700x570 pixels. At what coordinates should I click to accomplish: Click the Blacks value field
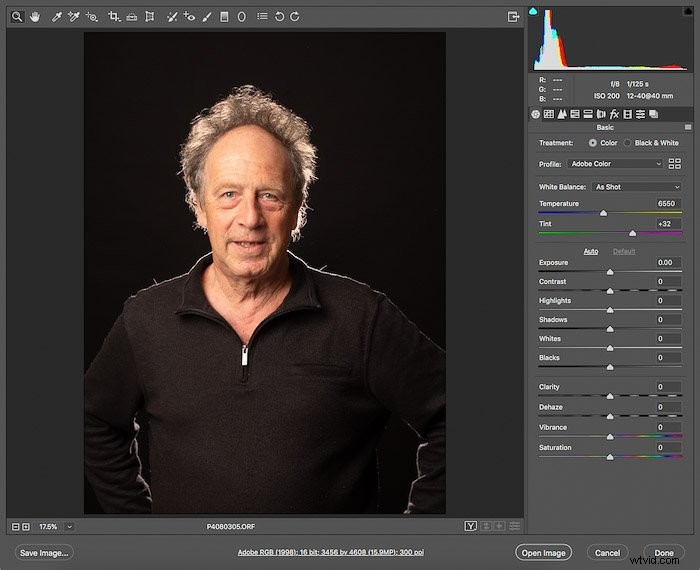point(668,358)
